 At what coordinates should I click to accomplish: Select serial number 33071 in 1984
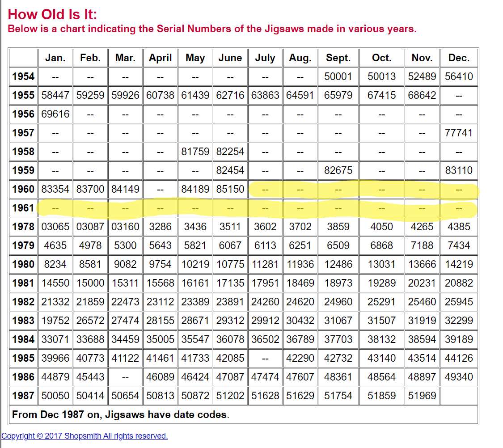(55, 339)
